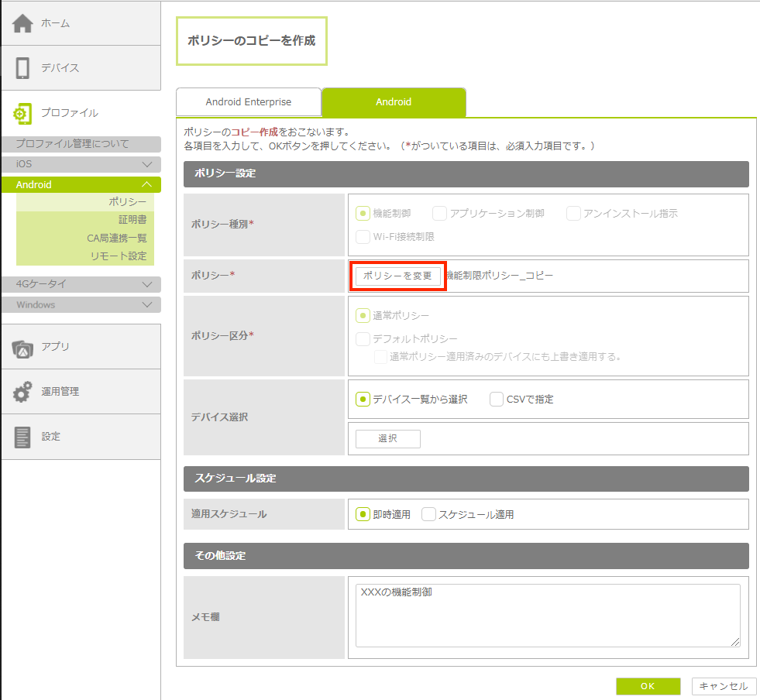Image resolution: width=760 pixels, height=700 pixels.
Task: Select スケジュール適用 option
Action: tap(429, 514)
